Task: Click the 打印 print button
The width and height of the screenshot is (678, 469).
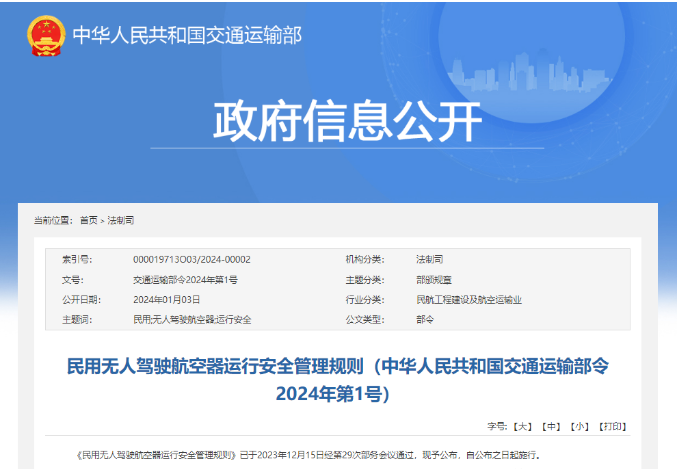Action: pyautogui.click(x=613, y=427)
